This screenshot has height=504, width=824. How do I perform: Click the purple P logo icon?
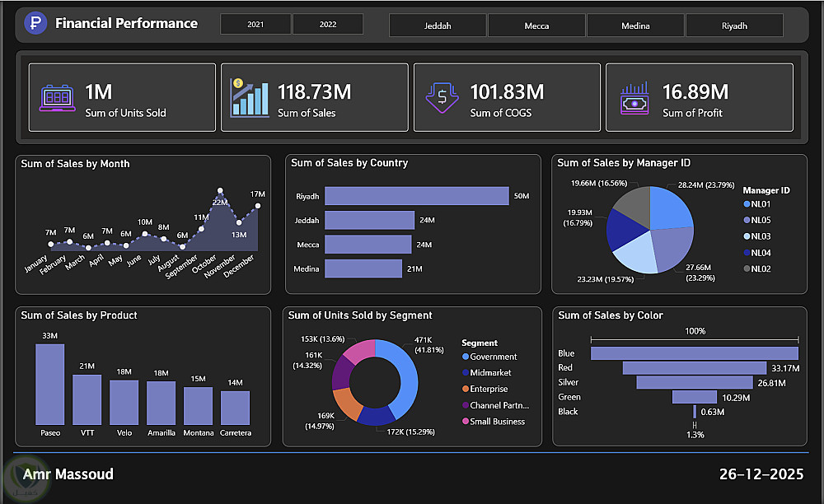click(35, 23)
